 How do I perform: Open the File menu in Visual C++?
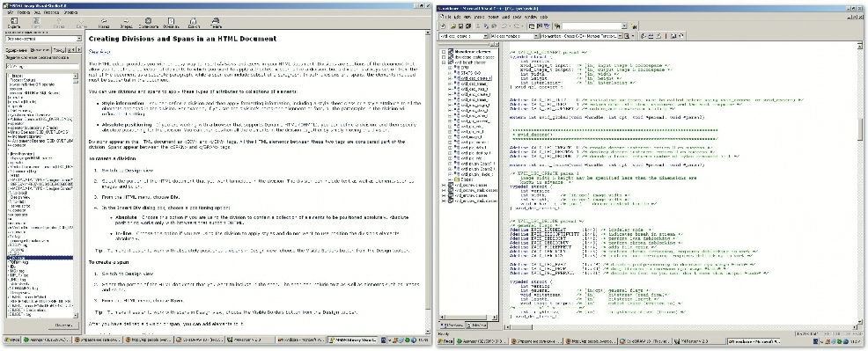(447, 17)
